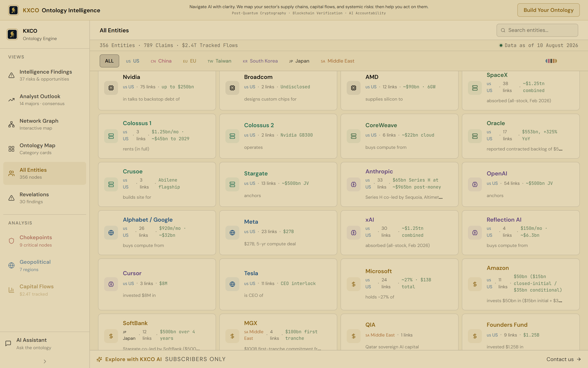588x368 pixels.
Task: Click the AI brain icon on the OpenAI card
Action: coord(475,184)
